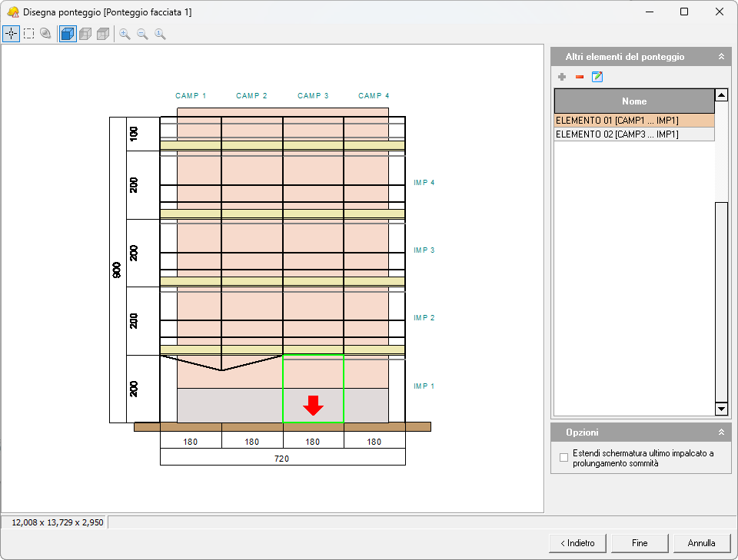
Task: Activate the dashed rectangle selection tool
Action: click(x=28, y=34)
